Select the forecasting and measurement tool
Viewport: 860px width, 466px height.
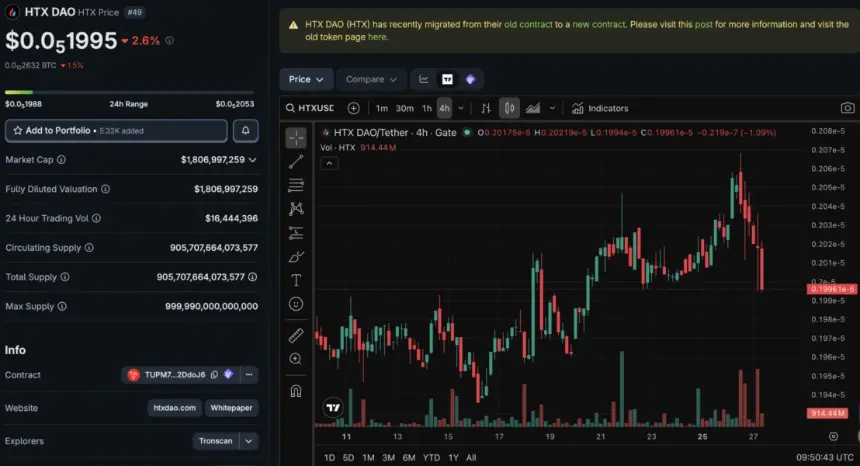(x=296, y=233)
